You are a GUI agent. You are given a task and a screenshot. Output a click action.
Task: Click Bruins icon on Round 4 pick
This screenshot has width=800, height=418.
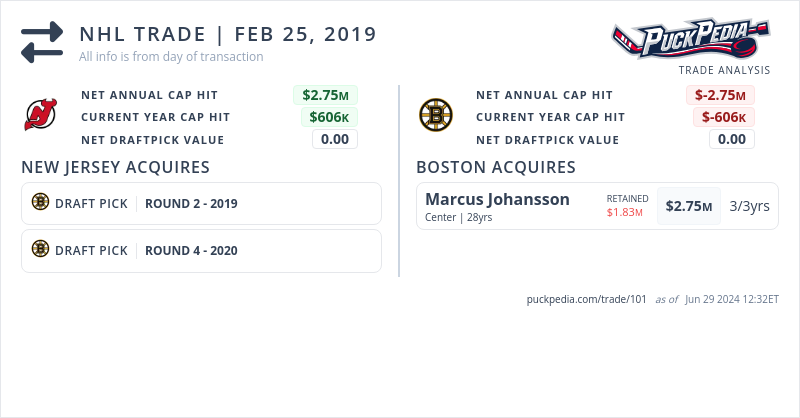coord(40,250)
